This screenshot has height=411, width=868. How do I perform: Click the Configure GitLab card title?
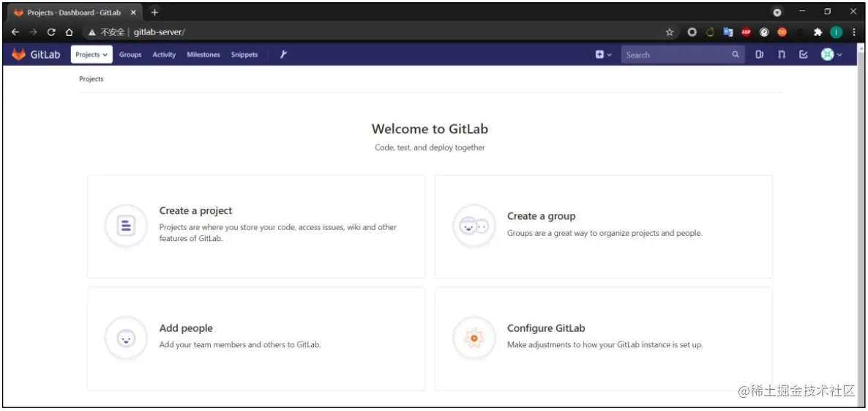[546, 328]
